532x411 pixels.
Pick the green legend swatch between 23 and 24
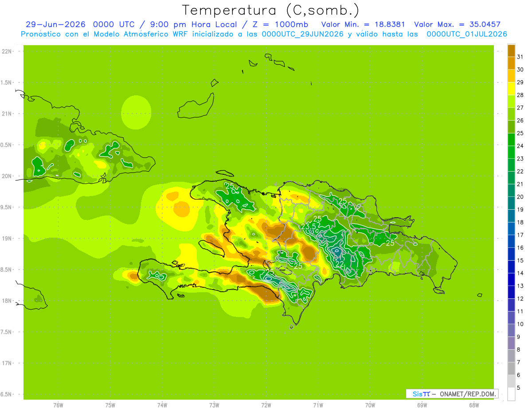tap(511, 152)
